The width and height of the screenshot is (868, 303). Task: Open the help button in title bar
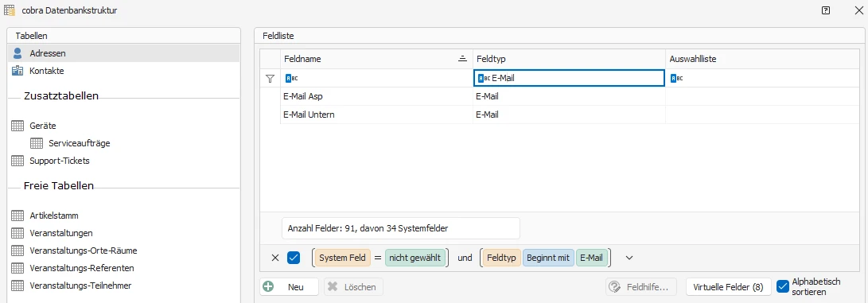tap(826, 10)
